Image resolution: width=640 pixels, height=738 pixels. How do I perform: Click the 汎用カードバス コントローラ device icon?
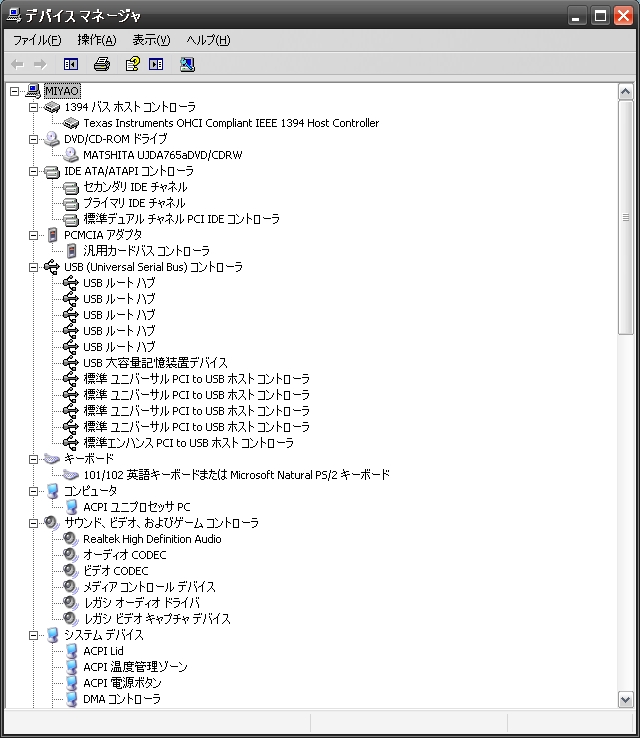pyautogui.click(x=72, y=251)
